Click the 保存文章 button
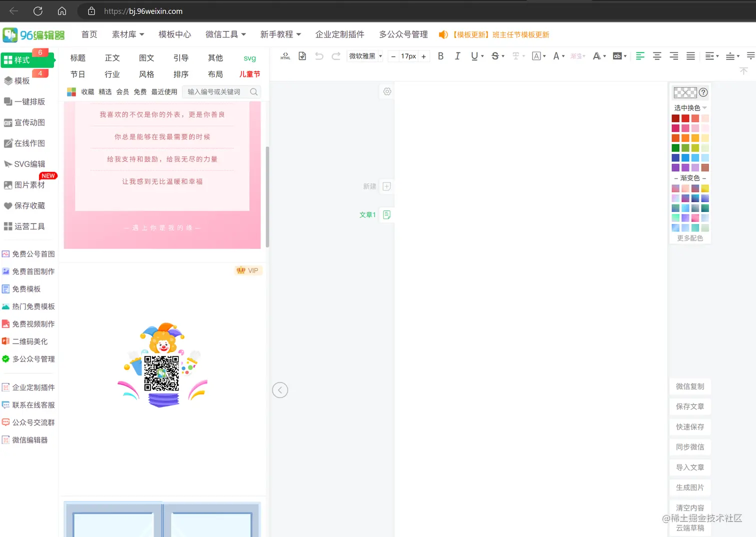756x537 pixels. [690, 406]
